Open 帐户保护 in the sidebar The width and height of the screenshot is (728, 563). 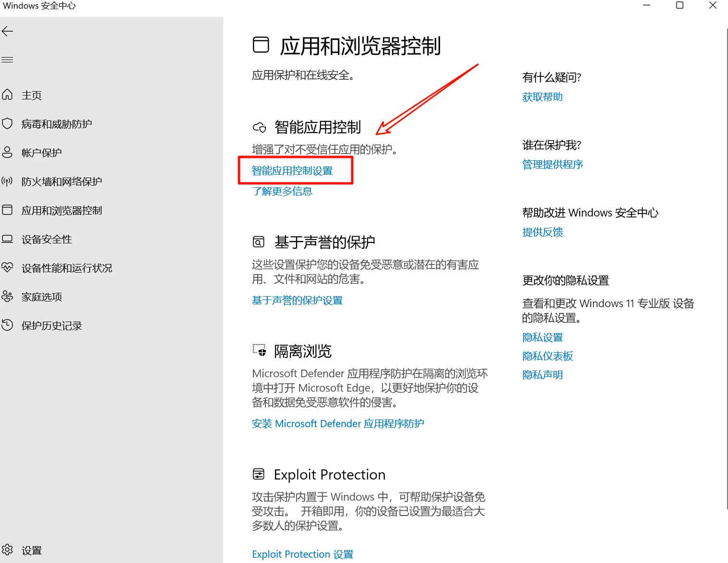coord(41,152)
